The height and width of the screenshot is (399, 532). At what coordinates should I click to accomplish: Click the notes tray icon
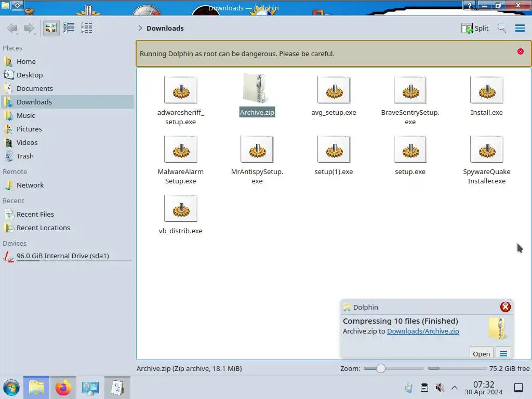[x=408, y=388]
